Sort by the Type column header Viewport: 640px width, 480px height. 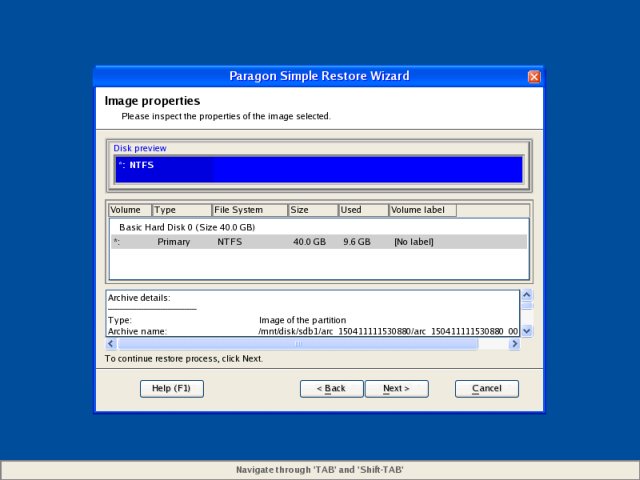click(x=182, y=210)
